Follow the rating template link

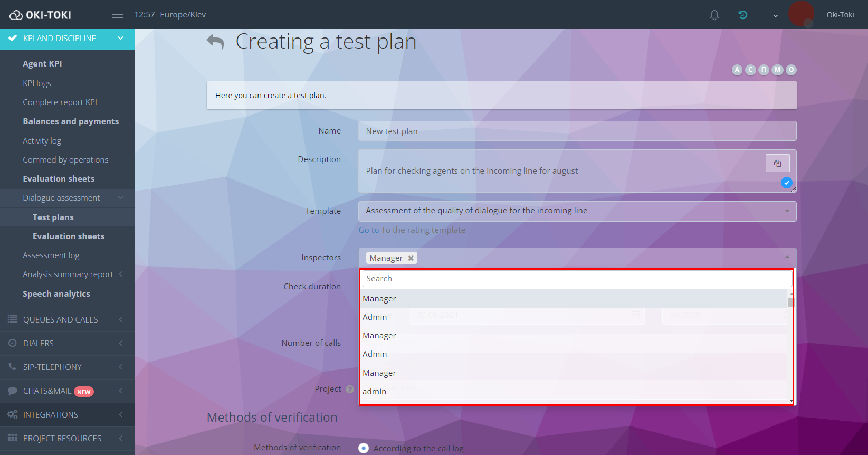point(412,230)
